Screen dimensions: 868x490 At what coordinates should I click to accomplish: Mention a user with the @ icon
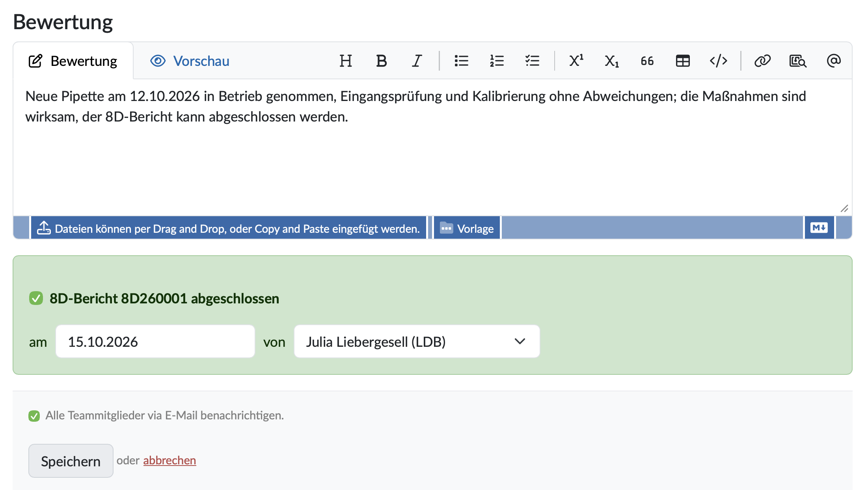click(x=834, y=61)
